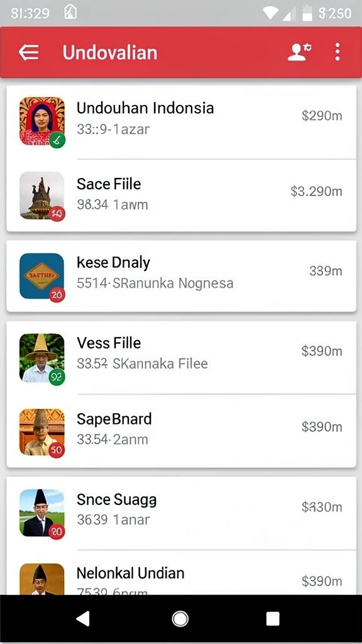Tap the recent apps square button
Screen dimensions: 362x644
(273, 619)
